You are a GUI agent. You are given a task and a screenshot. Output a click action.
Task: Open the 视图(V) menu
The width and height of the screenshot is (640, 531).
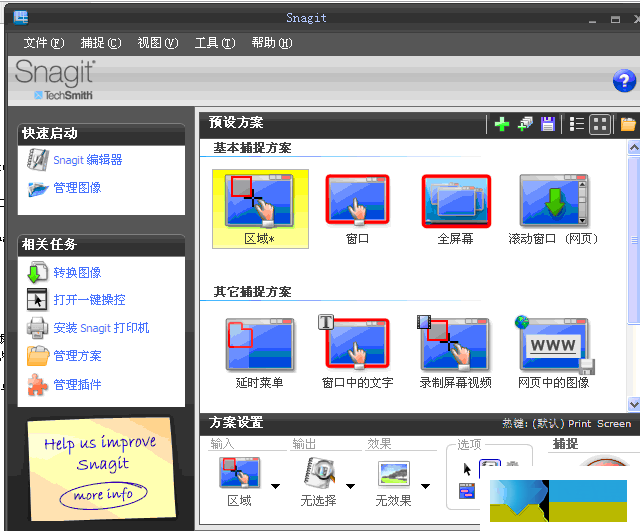click(x=158, y=42)
